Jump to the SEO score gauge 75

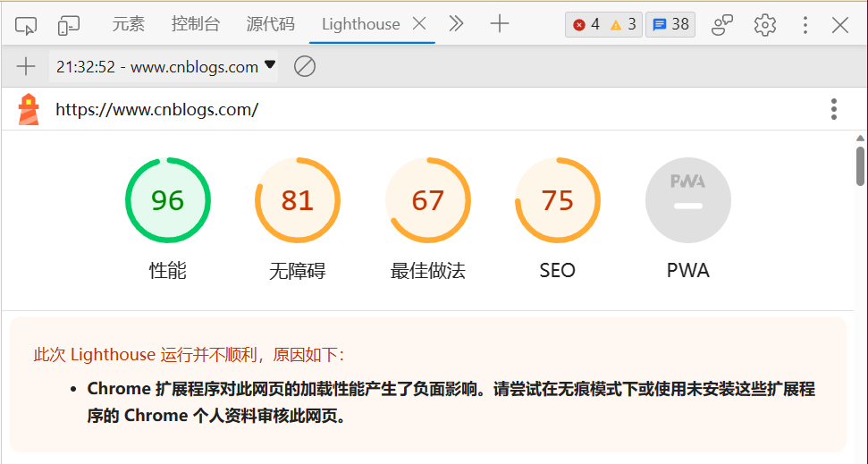click(x=557, y=200)
